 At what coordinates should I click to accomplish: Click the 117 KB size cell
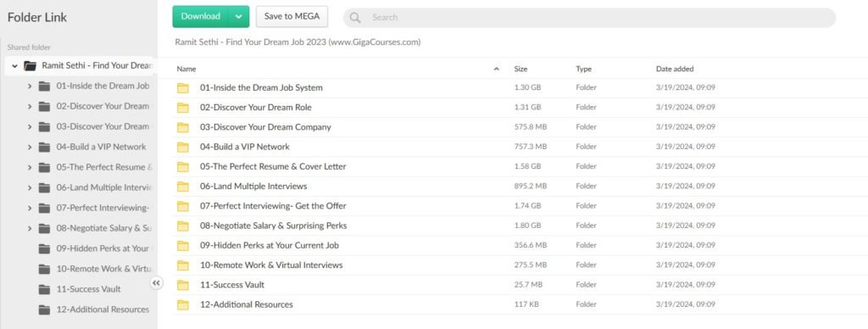click(x=526, y=304)
